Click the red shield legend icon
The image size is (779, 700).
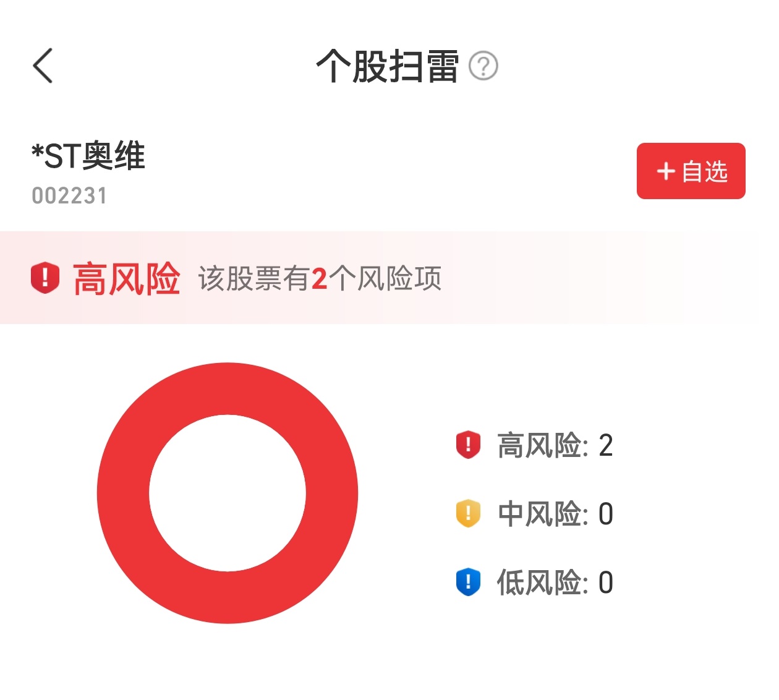point(468,445)
